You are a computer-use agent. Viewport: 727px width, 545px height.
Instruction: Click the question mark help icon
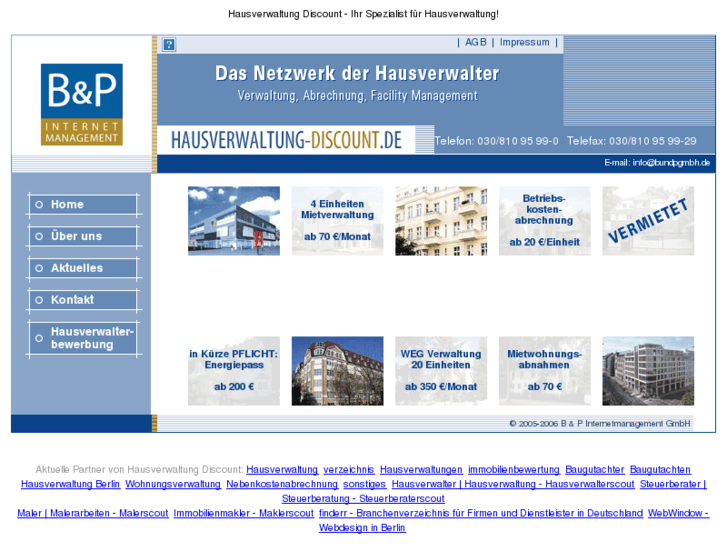pos(169,45)
